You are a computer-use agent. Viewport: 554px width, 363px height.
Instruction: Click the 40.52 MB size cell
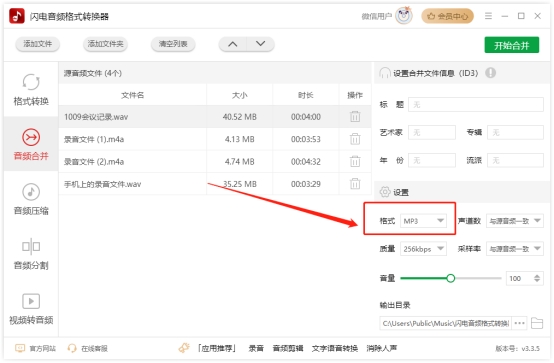[240, 117]
